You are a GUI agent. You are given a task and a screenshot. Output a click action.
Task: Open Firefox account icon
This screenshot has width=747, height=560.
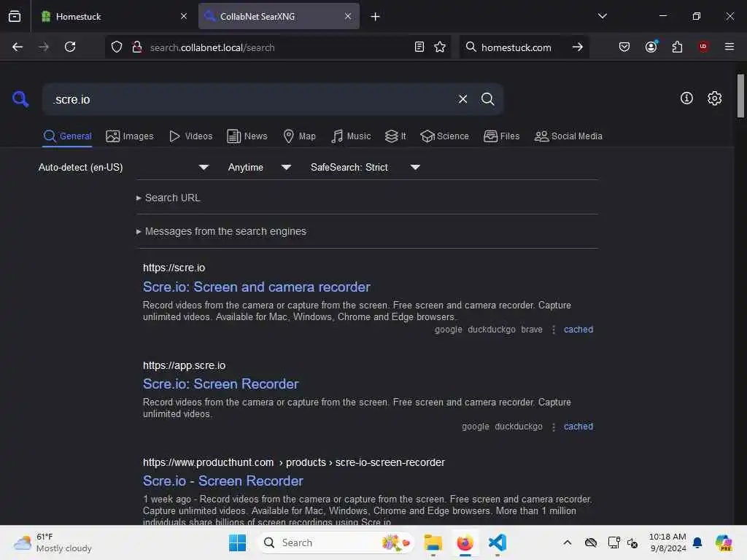pyautogui.click(x=651, y=47)
